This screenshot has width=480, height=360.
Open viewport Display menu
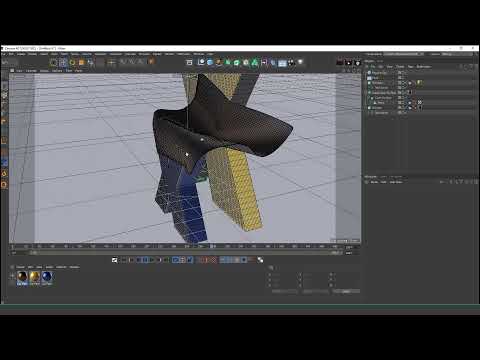(x=44, y=71)
